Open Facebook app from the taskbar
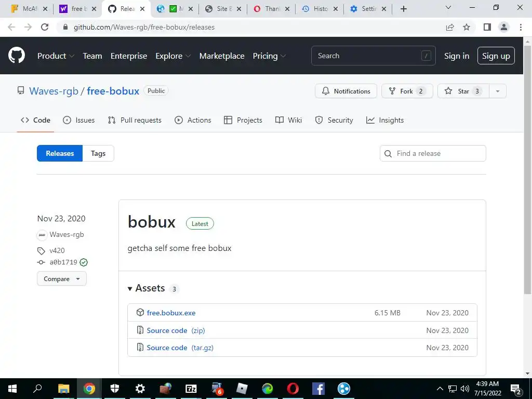 click(318, 389)
